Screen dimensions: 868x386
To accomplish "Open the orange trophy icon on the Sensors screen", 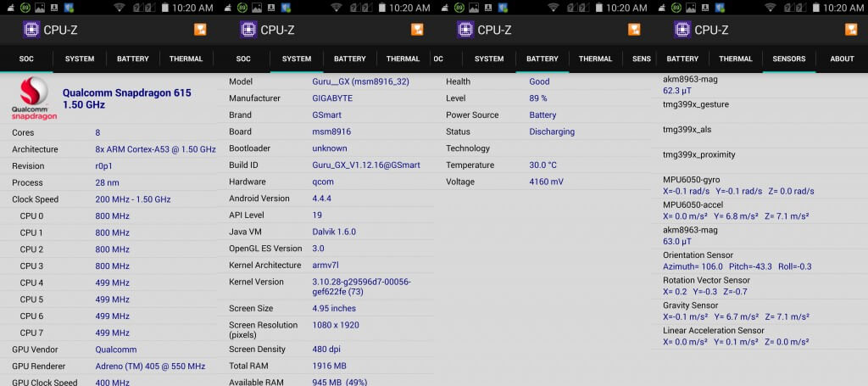I will [x=851, y=30].
